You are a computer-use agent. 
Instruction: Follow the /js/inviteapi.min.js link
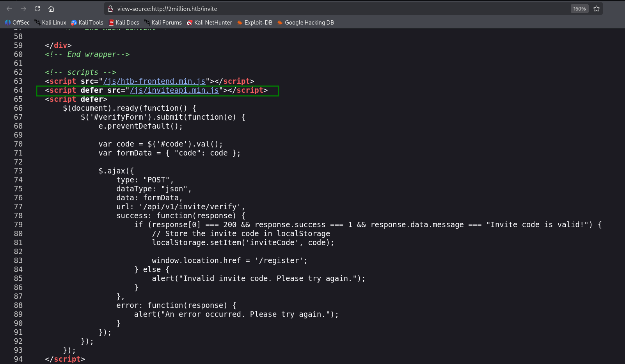[174, 90]
